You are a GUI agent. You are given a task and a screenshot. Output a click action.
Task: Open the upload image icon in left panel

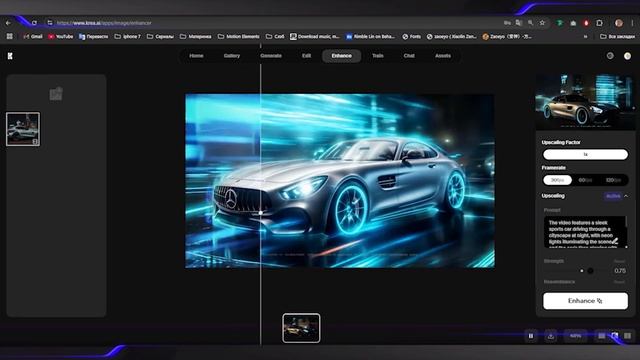coord(56,94)
